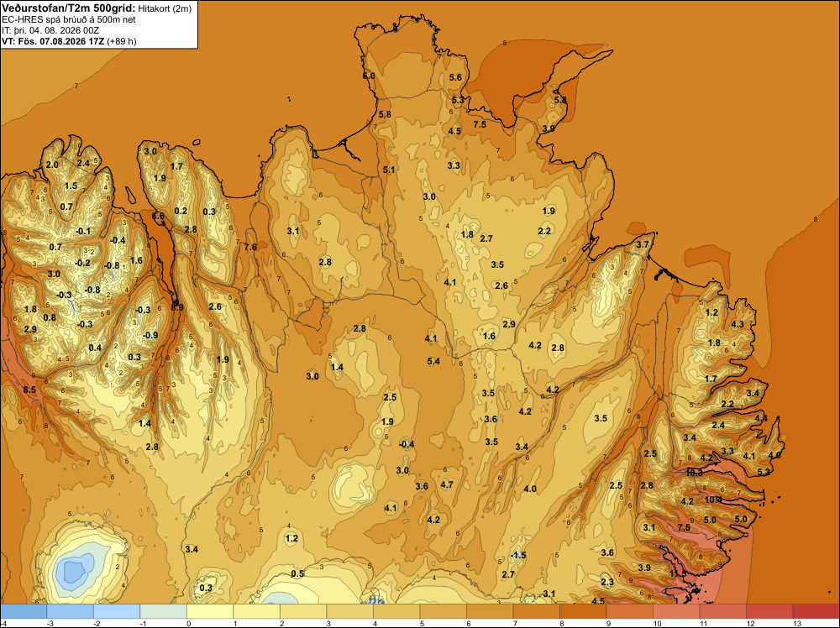840x628 pixels.
Task: Select the 5.2 temperature label on the east coast
Action: 764,472
